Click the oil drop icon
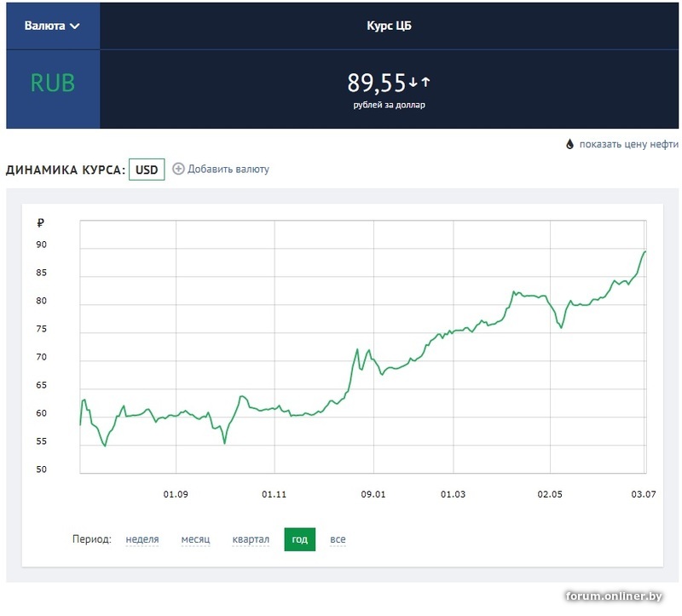The height and width of the screenshot is (616, 682). point(570,145)
